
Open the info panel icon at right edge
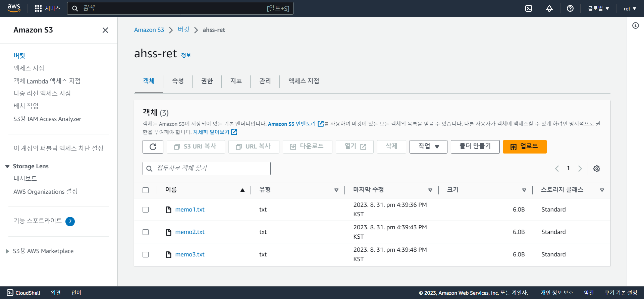pos(636,25)
